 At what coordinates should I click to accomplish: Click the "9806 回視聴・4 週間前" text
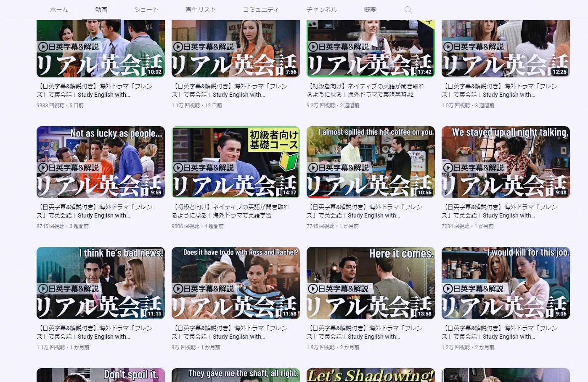point(198,226)
